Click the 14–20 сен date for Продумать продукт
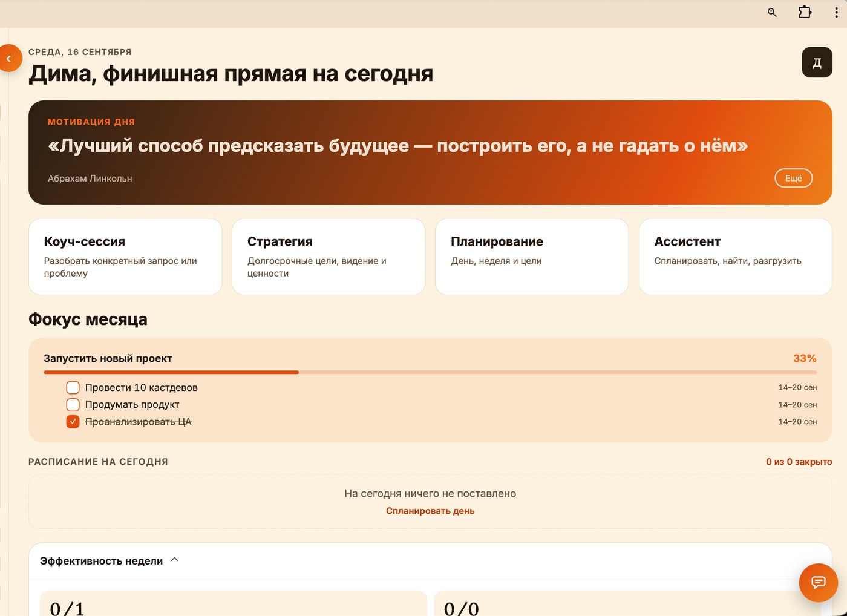This screenshot has height=616, width=847. [797, 405]
